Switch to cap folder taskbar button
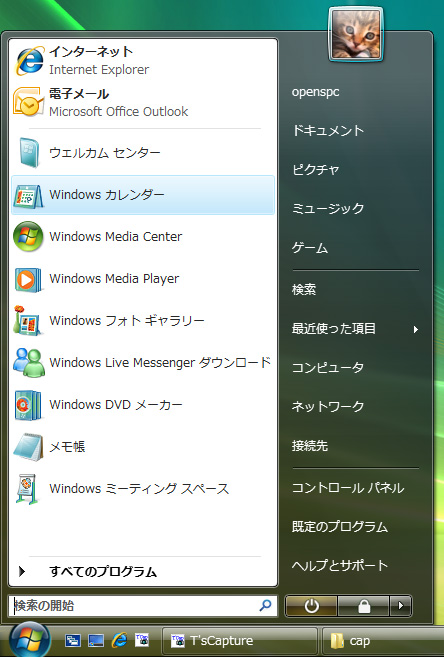This screenshot has height=657, width=444. click(x=383, y=641)
